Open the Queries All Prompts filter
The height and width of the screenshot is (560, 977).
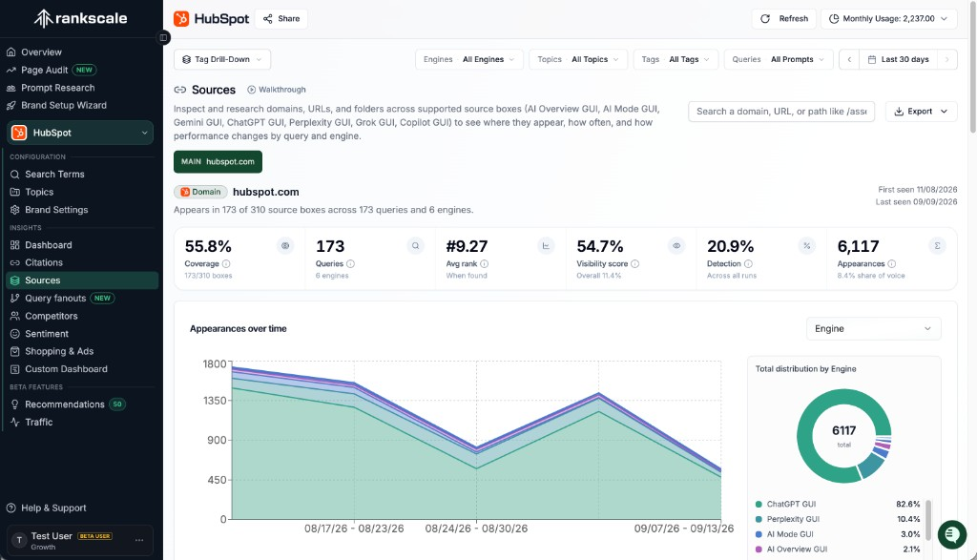pos(779,60)
